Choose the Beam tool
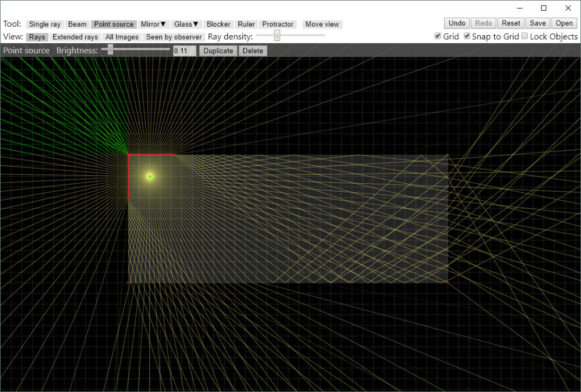This screenshot has height=392, width=581. point(77,24)
